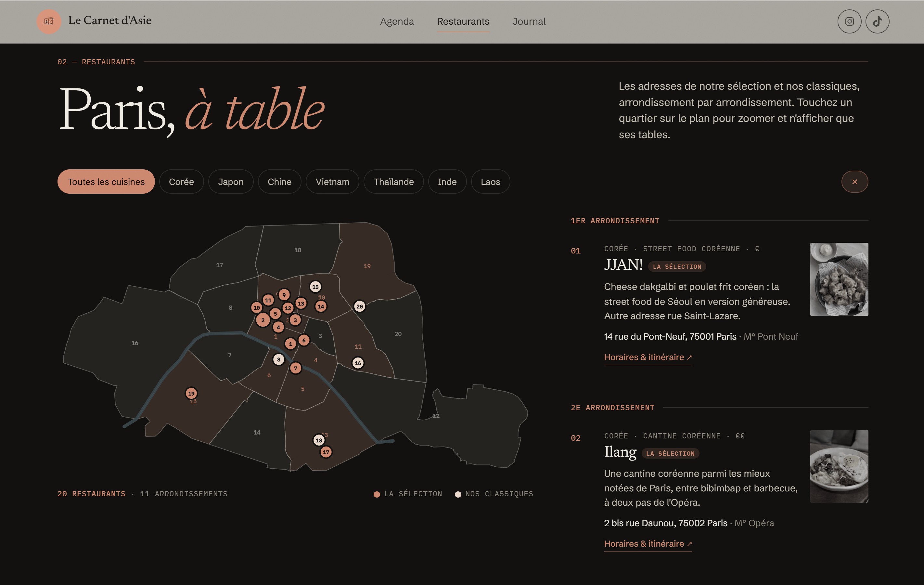Filter restaurants by Vietnam
This screenshot has height=585, width=924.
(333, 182)
